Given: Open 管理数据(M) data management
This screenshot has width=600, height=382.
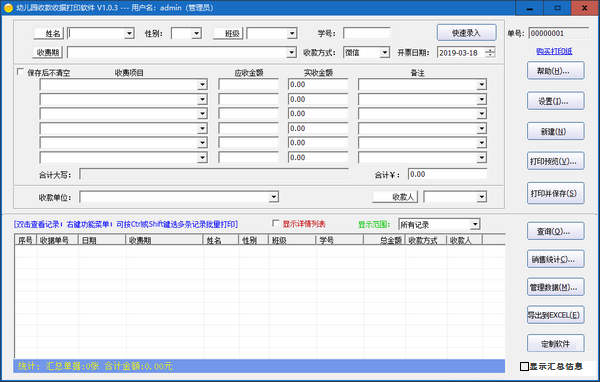Looking at the screenshot, I should pyautogui.click(x=556, y=287).
